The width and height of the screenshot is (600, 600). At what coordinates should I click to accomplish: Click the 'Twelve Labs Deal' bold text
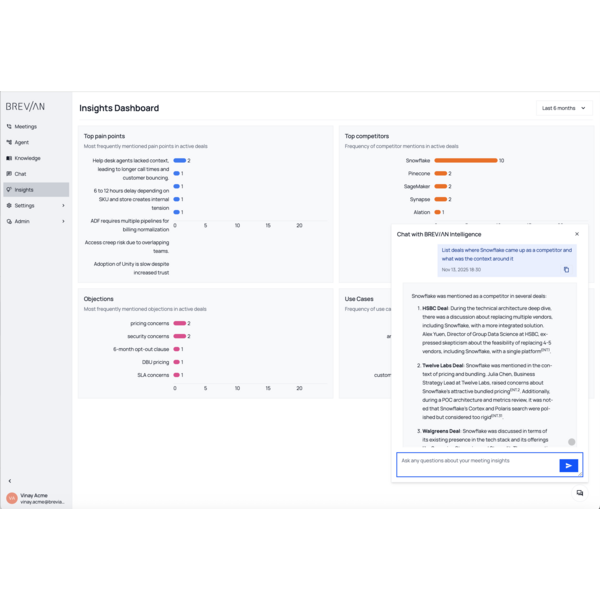point(443,366)
